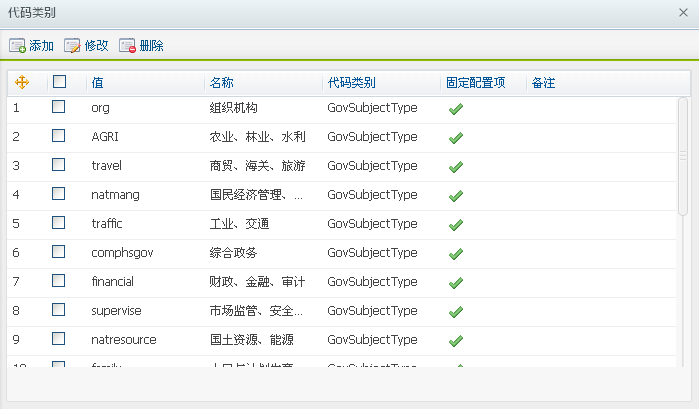Sort by the 名称 column header

point(221,82)
